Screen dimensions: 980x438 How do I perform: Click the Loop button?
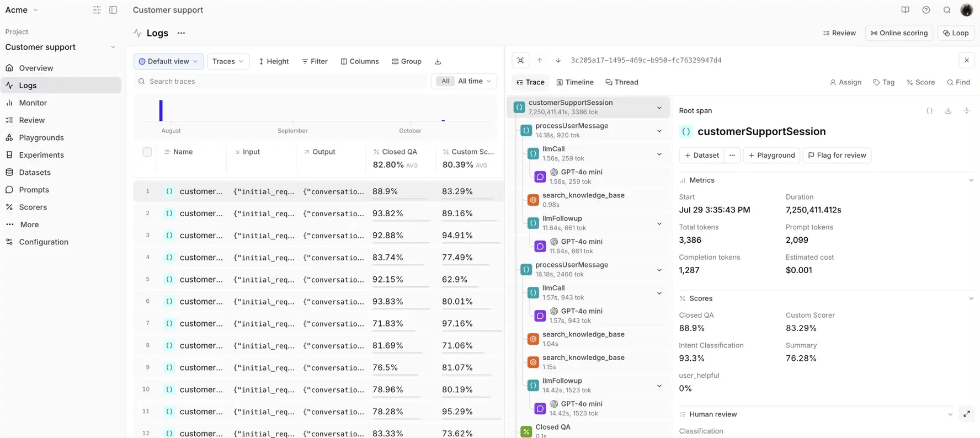[956, 33]
